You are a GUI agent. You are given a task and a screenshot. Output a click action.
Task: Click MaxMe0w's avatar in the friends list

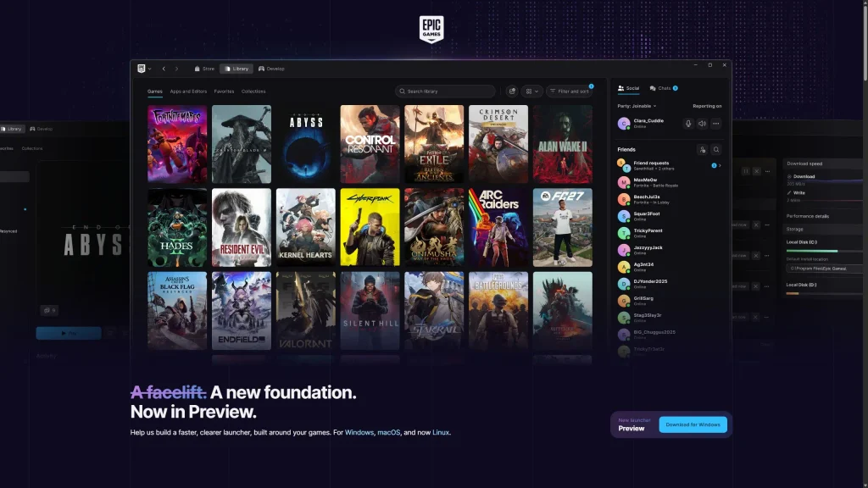(x=624, y=182)
